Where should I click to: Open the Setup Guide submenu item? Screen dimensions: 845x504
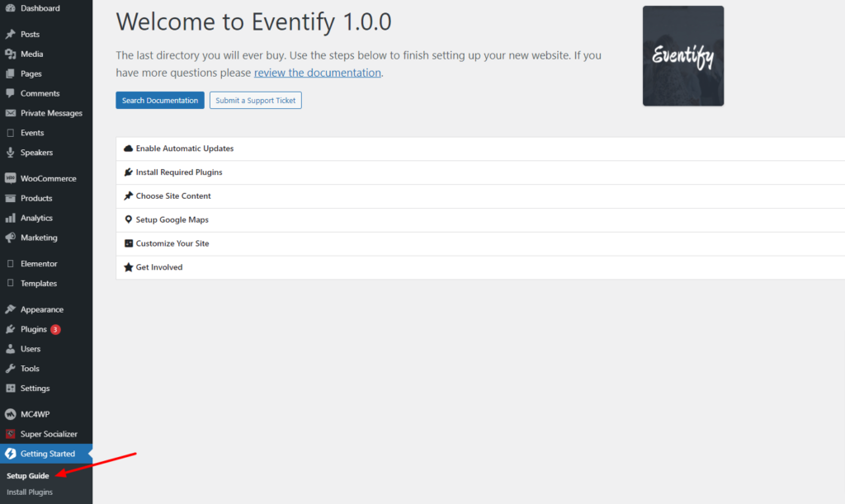pos(28,476)
